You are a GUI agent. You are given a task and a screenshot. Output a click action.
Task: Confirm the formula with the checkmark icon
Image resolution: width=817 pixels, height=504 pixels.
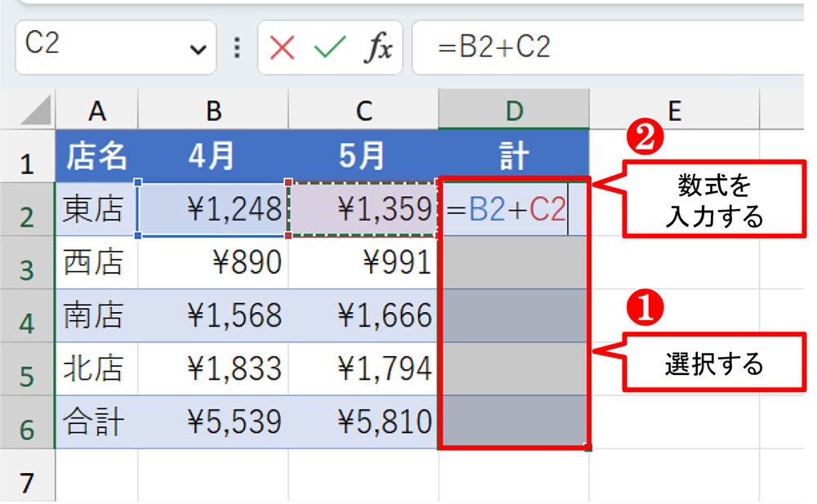(329, 47)
